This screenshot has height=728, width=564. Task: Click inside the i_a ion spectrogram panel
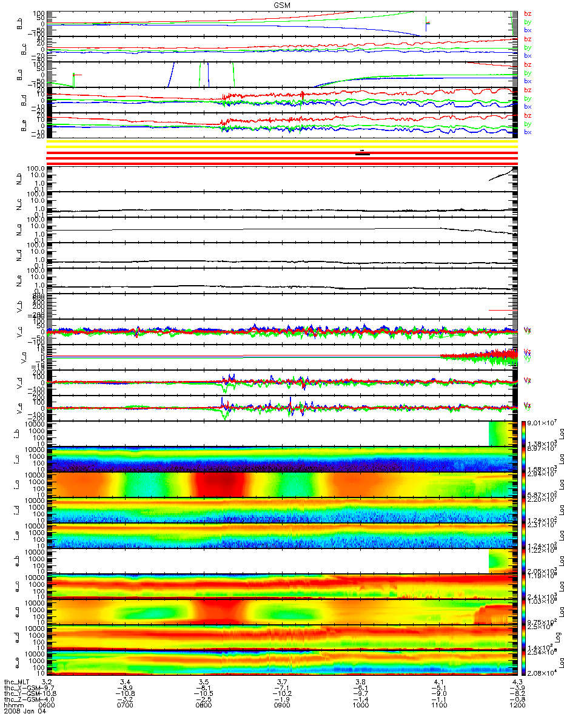pyautogui.click(x=282, y=484)
